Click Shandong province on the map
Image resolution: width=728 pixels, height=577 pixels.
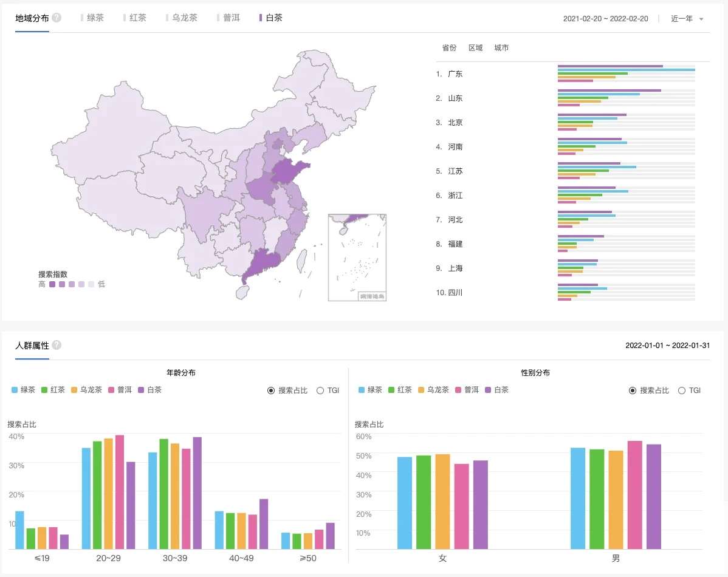pyautogui.click(x=288, y=171)
